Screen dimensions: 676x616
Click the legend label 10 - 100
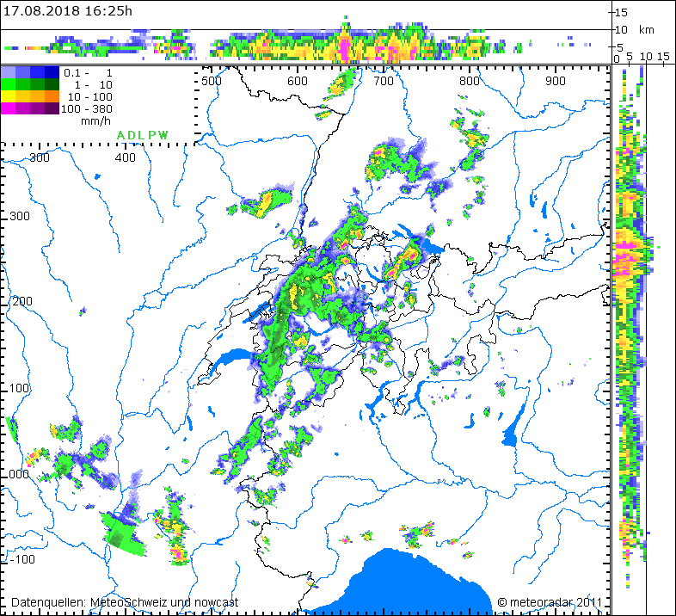(89, 96)
